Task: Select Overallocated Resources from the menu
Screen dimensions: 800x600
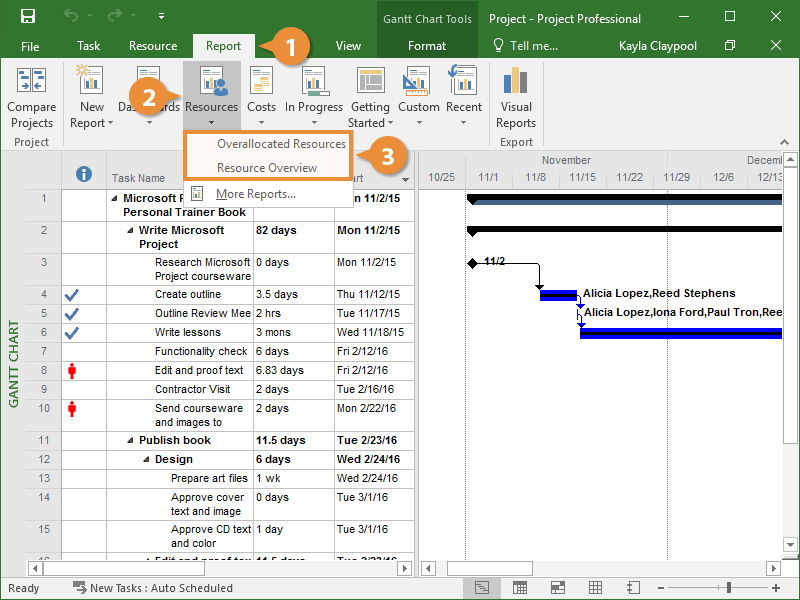Action: [281, 144]
